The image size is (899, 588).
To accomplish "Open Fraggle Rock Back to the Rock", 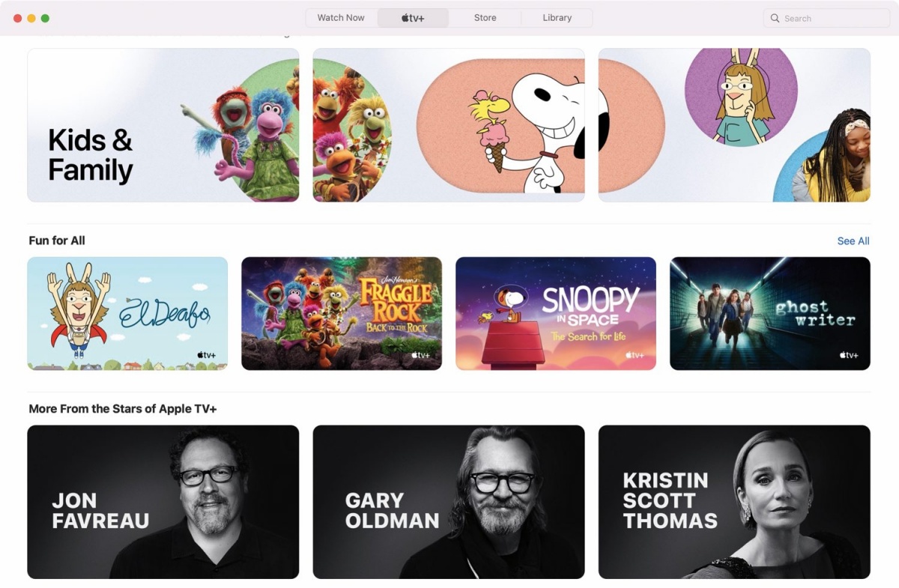I will click(342, 314).
